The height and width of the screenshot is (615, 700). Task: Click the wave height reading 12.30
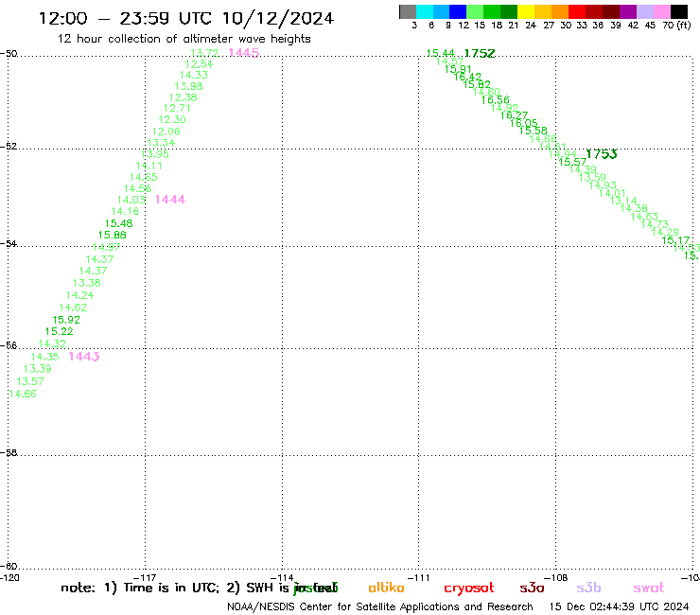[x=172, y=120]
